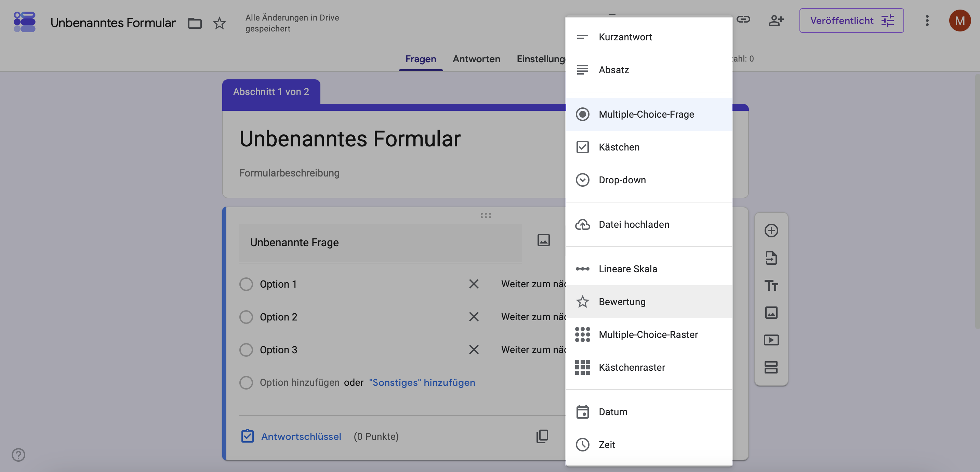Switch to the Einstellungen tab
980x472 pixels.
pos(541,59)
